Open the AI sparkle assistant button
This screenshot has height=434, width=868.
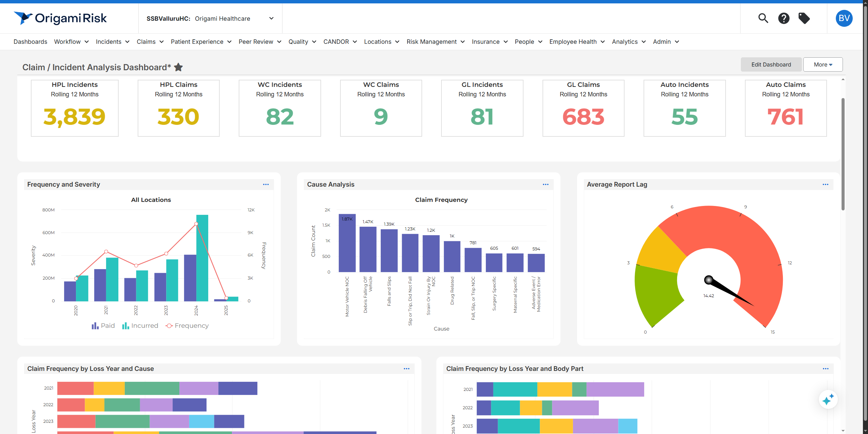coord(828,400)
